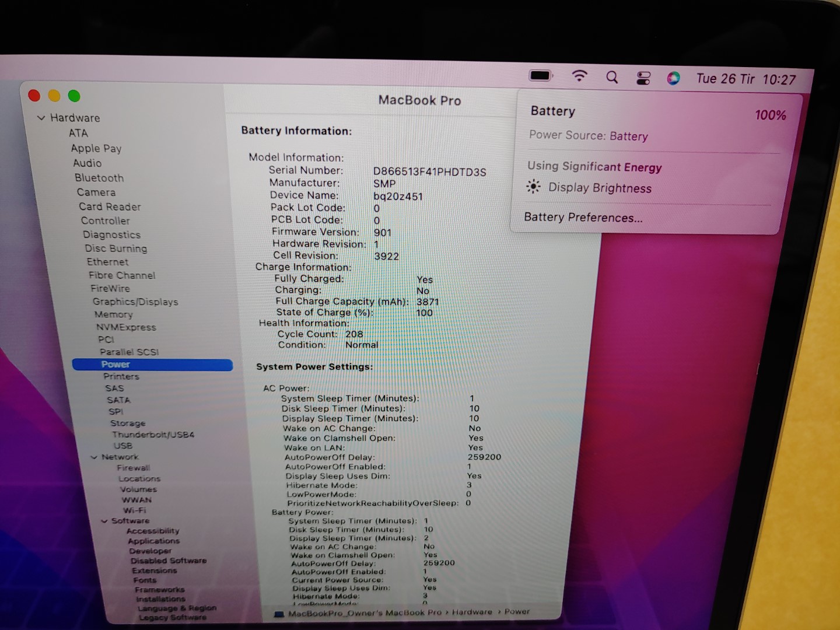Select Ethernet in hardware list
The height and width of the screenshot is (630, 840).
108,262
